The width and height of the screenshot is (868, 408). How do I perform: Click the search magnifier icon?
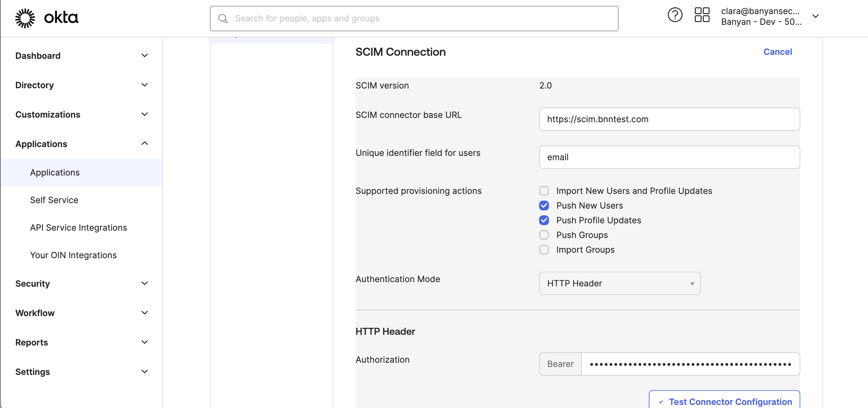pyautogui.click(x=223, y=18)
